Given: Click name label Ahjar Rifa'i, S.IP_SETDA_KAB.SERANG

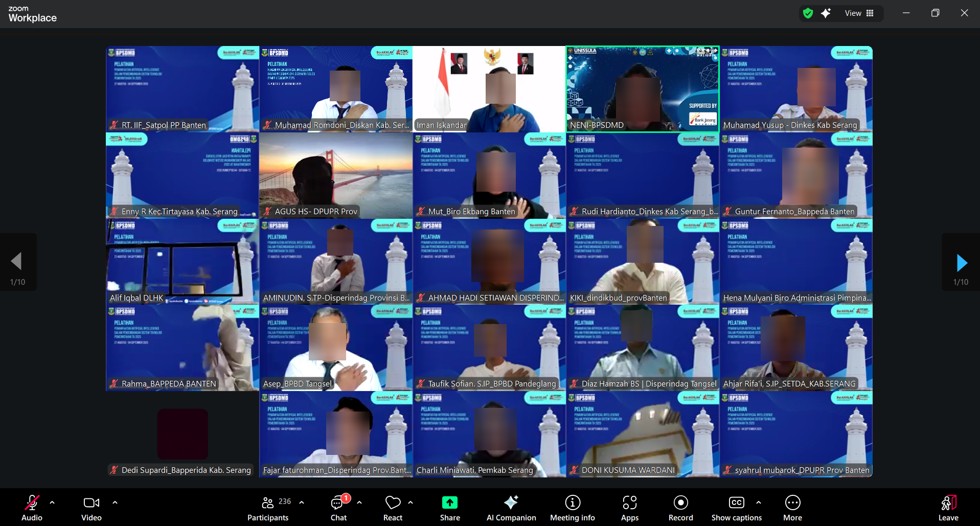Looking at the screenshot, I should coord(789,384).
